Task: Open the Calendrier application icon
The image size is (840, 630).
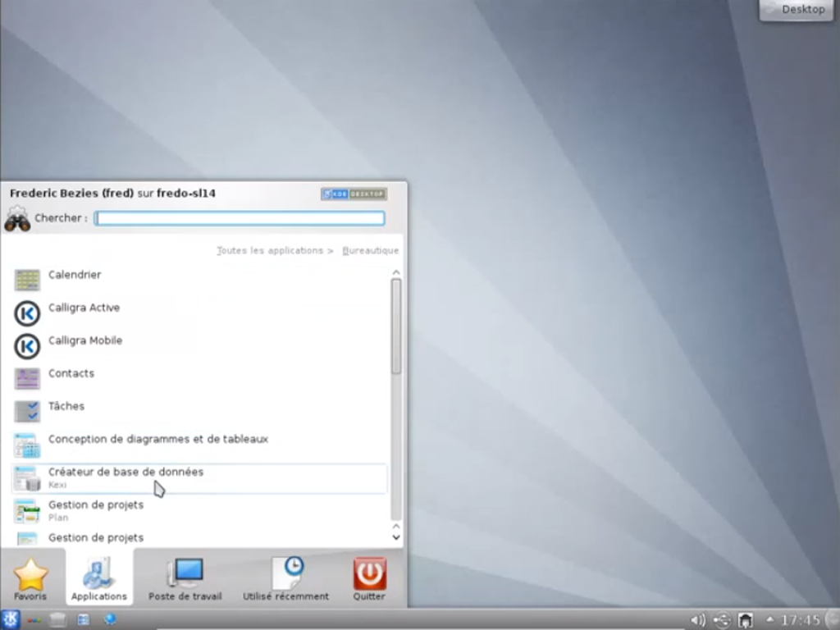Action: coord(75,275)
